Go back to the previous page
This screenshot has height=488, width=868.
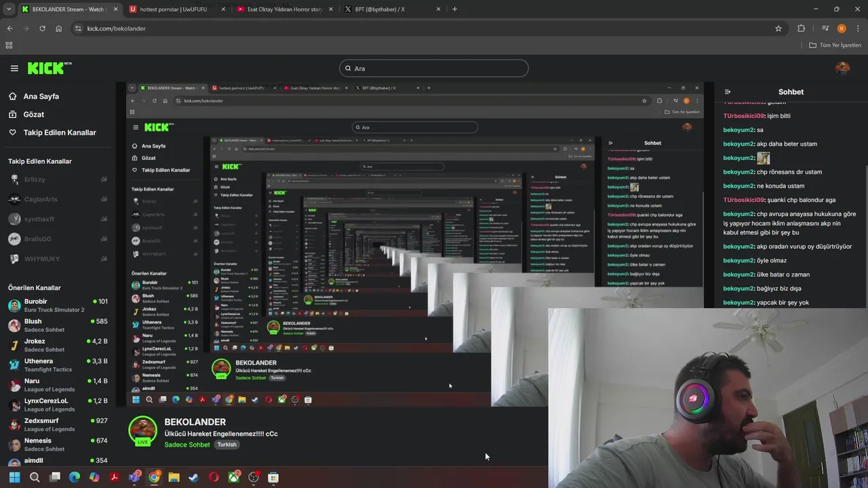click(9, 28)
